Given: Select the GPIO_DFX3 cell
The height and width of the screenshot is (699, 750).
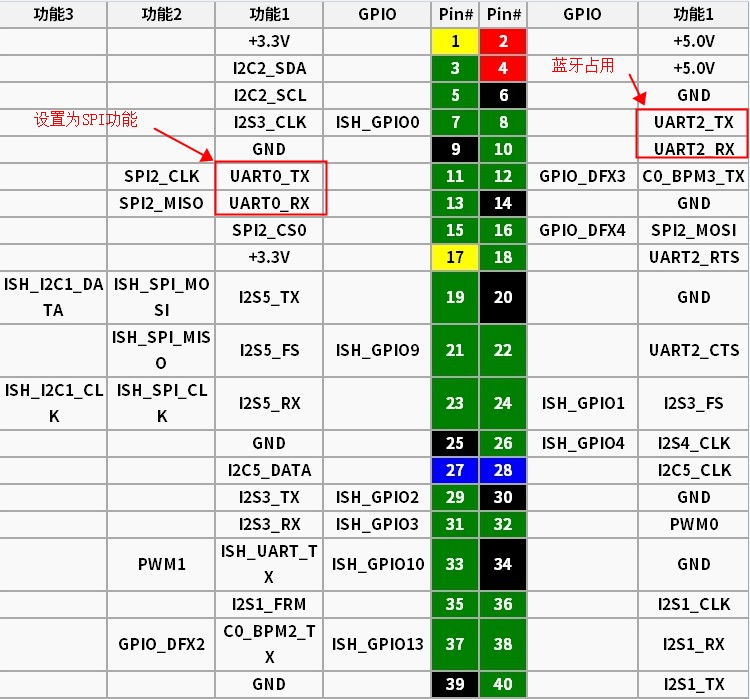Looking at the screenshot, I should tap(582, 176).
